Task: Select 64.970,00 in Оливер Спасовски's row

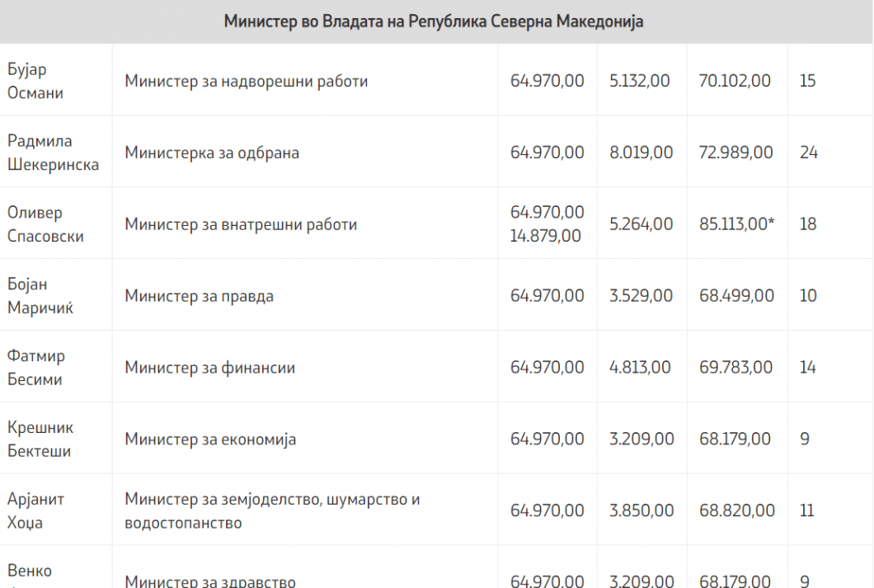Action: coord(547,212)
